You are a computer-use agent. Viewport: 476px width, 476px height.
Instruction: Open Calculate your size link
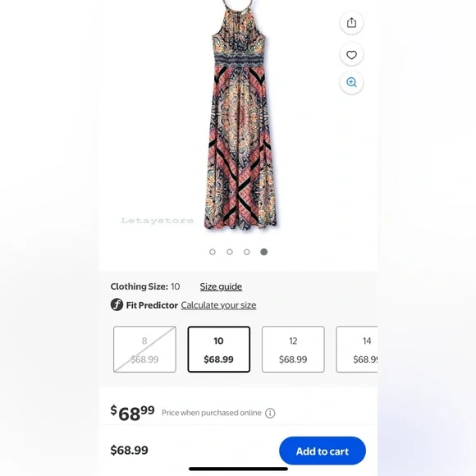coord(218,305)
